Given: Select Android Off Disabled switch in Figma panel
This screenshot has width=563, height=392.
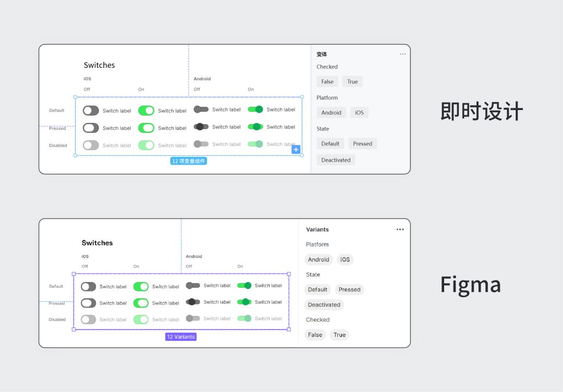Looking at the screenshot, I should pyautogui.click(x=193, y=318).
